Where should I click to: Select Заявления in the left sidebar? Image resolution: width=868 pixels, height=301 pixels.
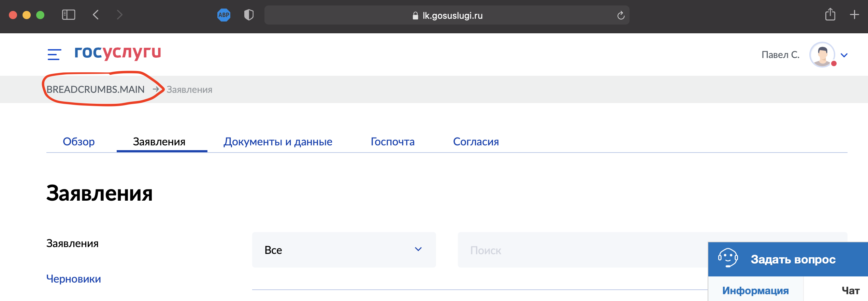[72, 244]
